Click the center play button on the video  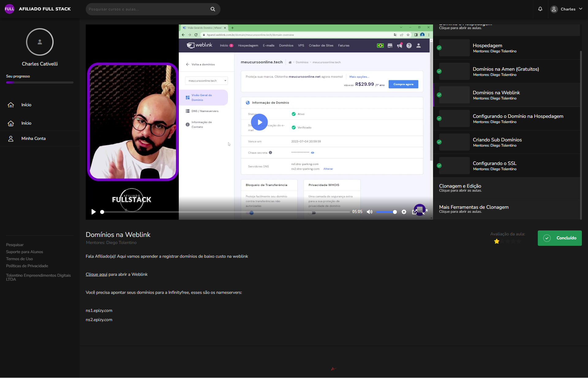(x=259, y=122)
